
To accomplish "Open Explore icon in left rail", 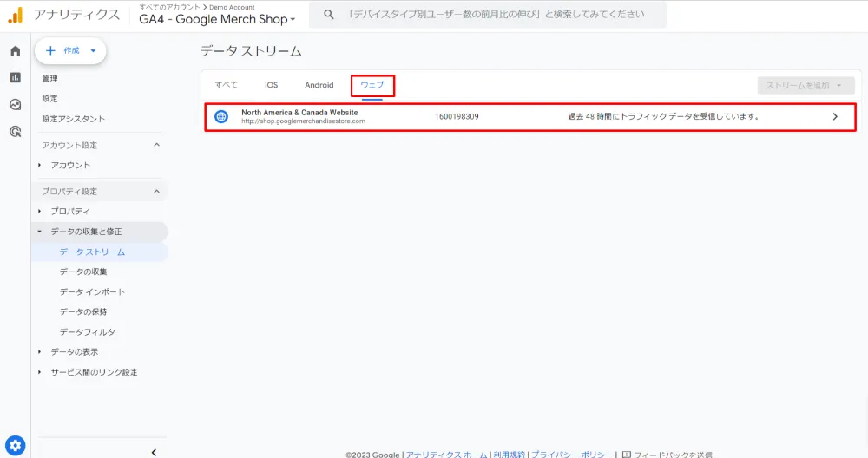I will (16, 105).
